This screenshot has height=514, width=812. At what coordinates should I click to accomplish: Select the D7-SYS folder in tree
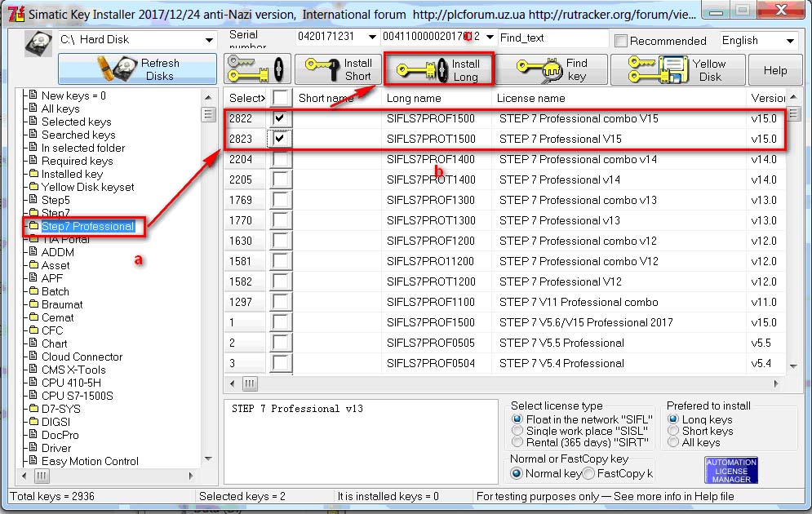point(61,409)
